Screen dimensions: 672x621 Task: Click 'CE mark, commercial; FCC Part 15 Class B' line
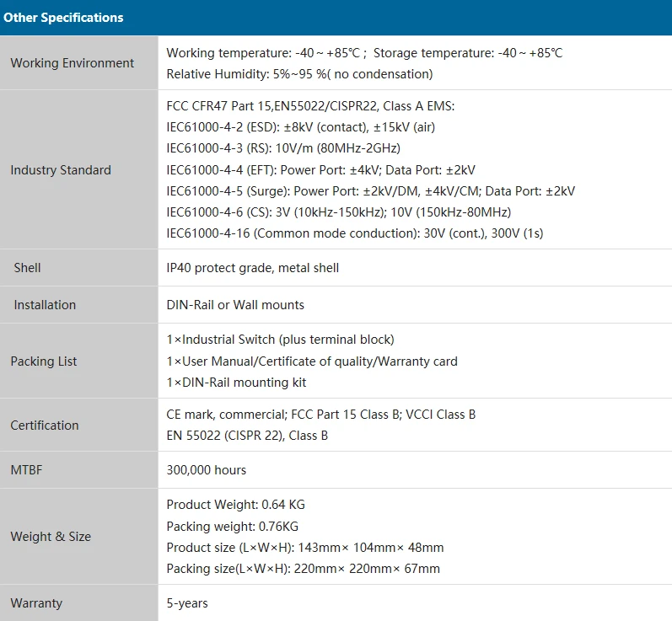pos(321,415)
